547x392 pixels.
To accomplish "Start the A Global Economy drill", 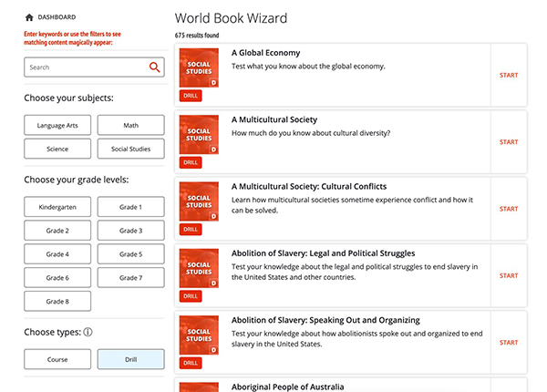I will (509, 76).
